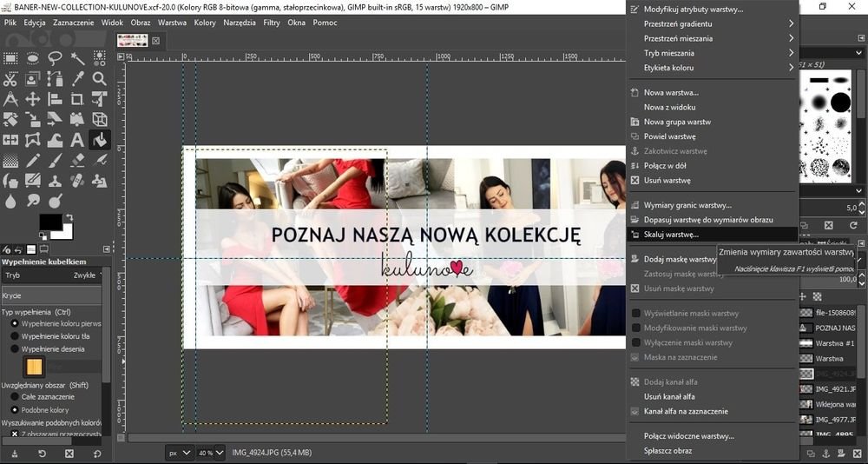Select the Alignment tool
The image size is (868, 464).
tap(55, 99)
